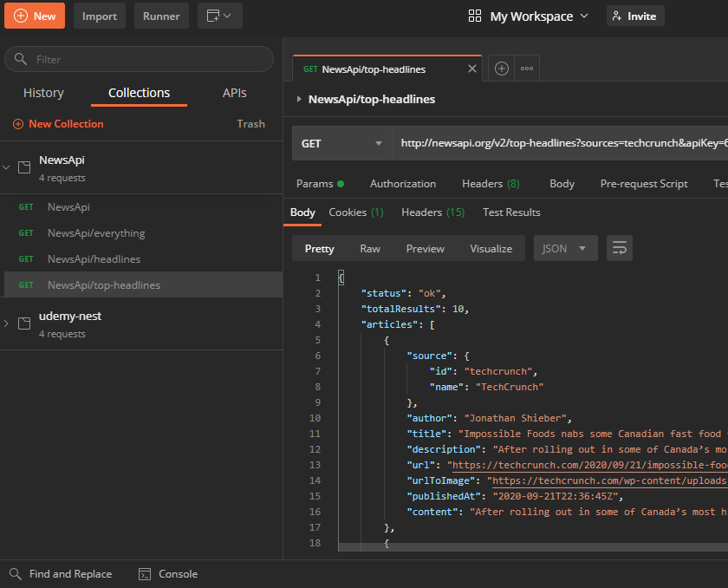Expand the udemy-nest collection chevron

coord(7,323)
